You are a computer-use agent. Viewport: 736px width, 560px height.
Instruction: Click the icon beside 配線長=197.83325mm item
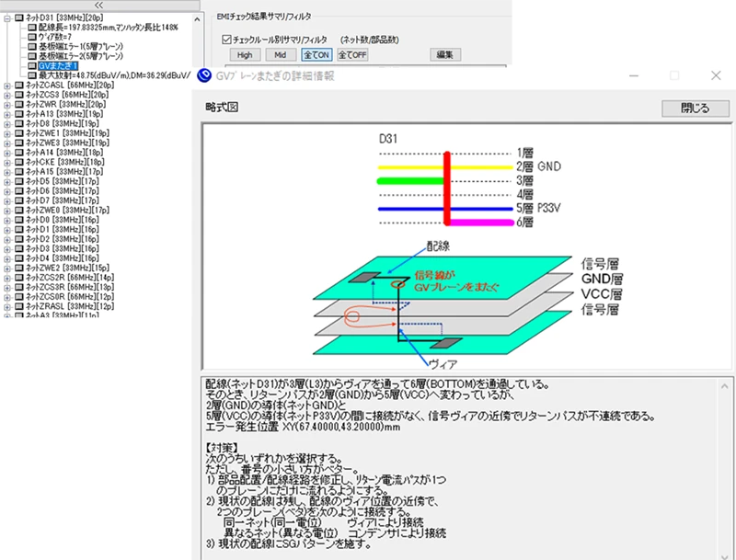pyautogui.click(x=31, y=28)
